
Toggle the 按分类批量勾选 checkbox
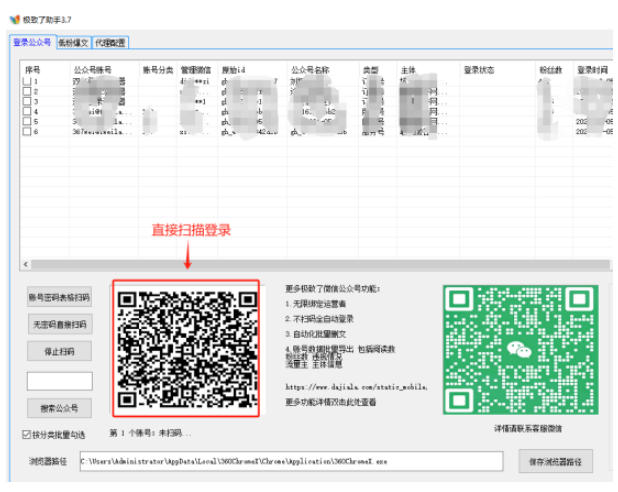pyautogui.click(x=27, y=435)
